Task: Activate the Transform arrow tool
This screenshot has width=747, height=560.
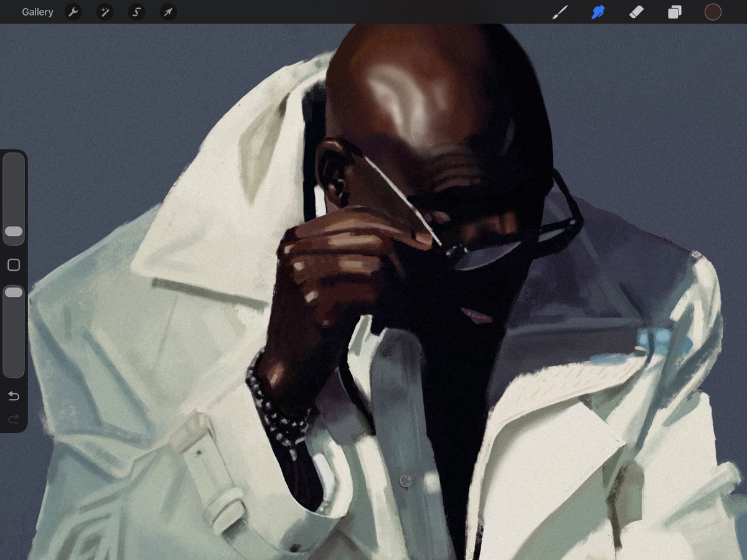Action: (168, 12)
